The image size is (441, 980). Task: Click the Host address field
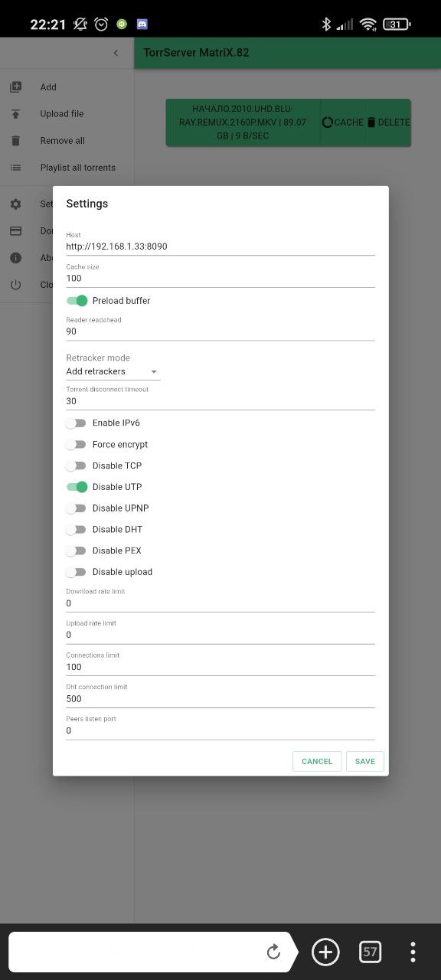(x=220, y=247)
